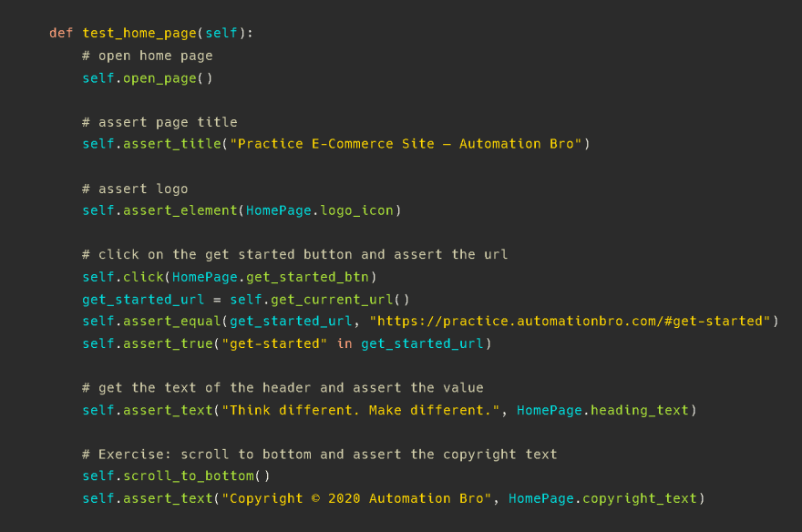Click the assert_element method name
Image resolution: width=802 pixels, height=532 pixels.
pyautogui.click(x=180, y=210)
